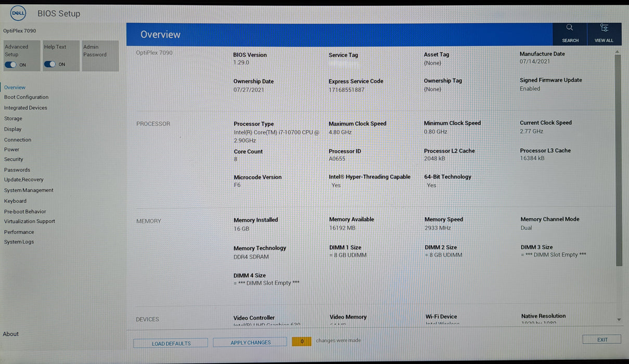Click the Core Count value 8
Screen dimensions: 629x364
(x=236, y=159)
